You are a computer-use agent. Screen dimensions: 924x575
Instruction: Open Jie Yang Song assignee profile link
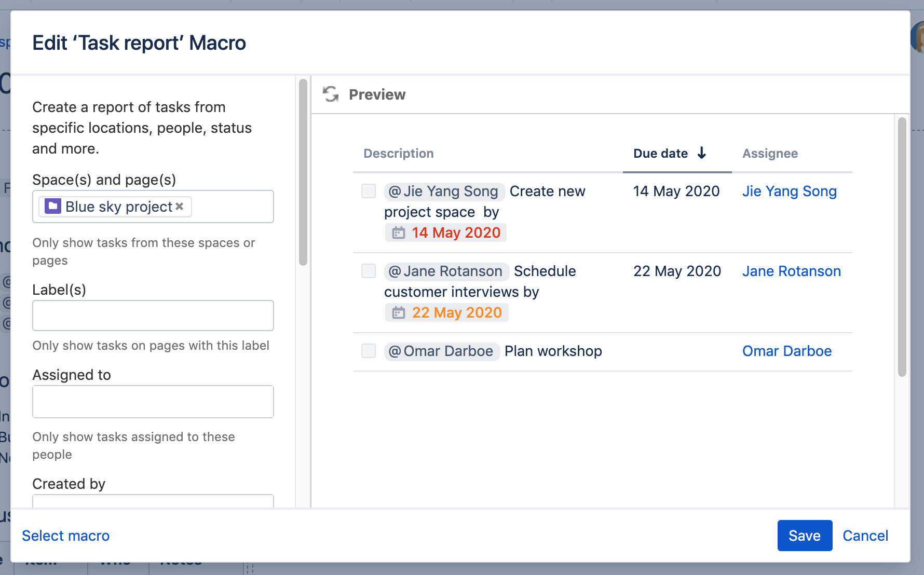click(x=790, y=191)
